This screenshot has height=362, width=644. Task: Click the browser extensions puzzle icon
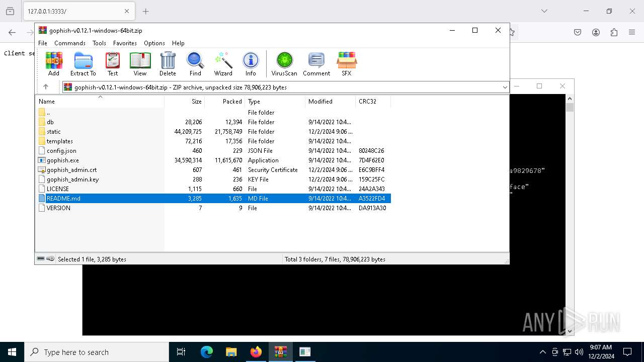click(614, 32)
